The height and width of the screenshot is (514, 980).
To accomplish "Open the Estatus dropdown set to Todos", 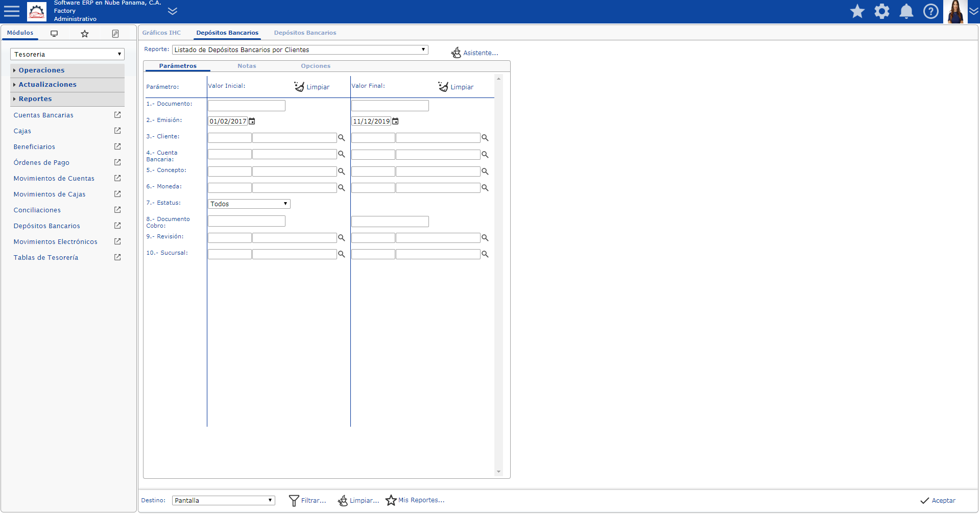I will pyautogui.click(x=249, y=204).
